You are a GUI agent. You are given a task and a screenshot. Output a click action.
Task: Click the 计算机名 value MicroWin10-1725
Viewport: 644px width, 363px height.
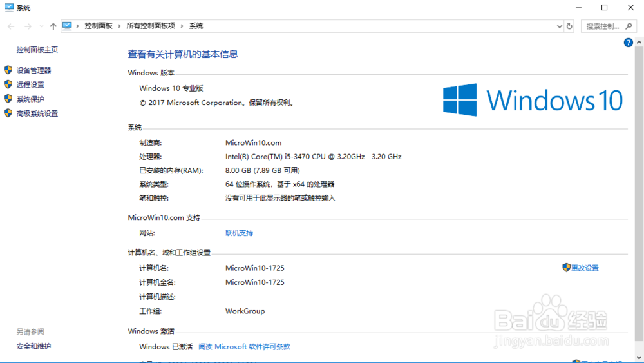254,268
